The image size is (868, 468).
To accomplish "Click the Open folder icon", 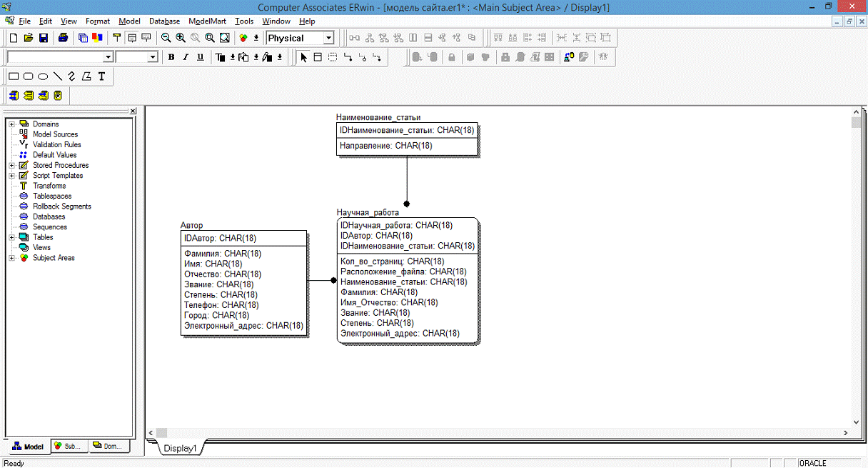I will [x=29, y=38].
